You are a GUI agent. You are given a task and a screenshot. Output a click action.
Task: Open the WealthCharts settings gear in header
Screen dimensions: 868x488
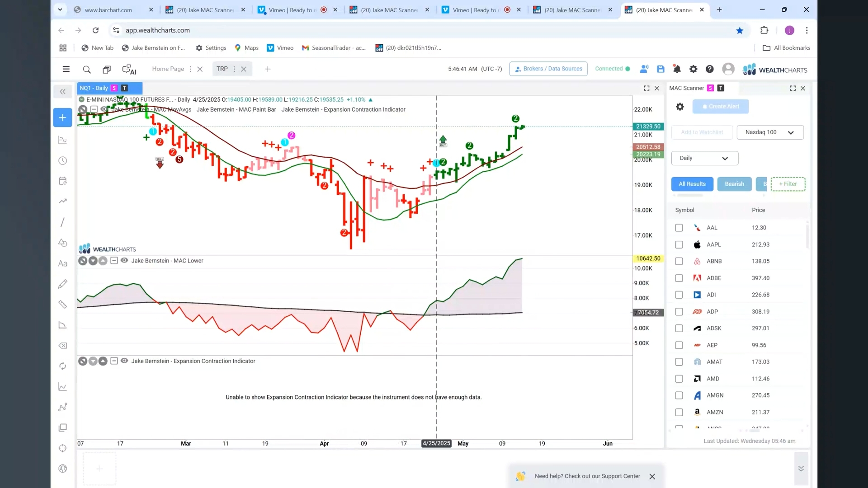(693, 69)
